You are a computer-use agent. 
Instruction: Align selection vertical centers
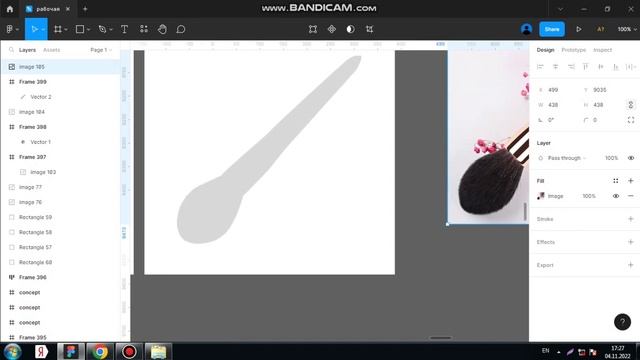click(x=601, y=67)
